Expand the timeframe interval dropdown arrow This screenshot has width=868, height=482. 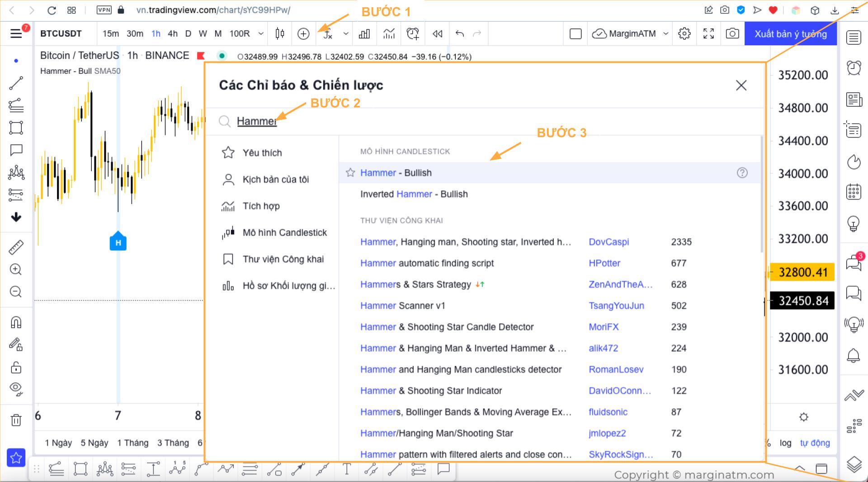pyautogui.click(x=261, y=33)
